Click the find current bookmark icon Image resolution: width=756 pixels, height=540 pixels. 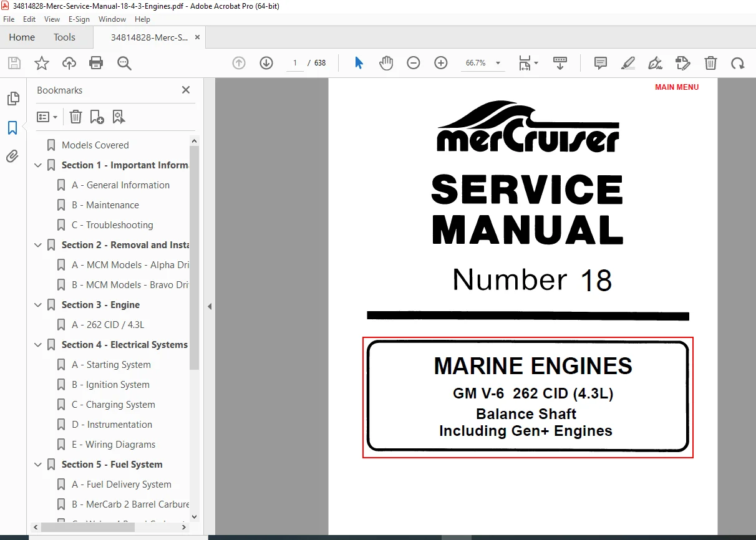(119, 117)
